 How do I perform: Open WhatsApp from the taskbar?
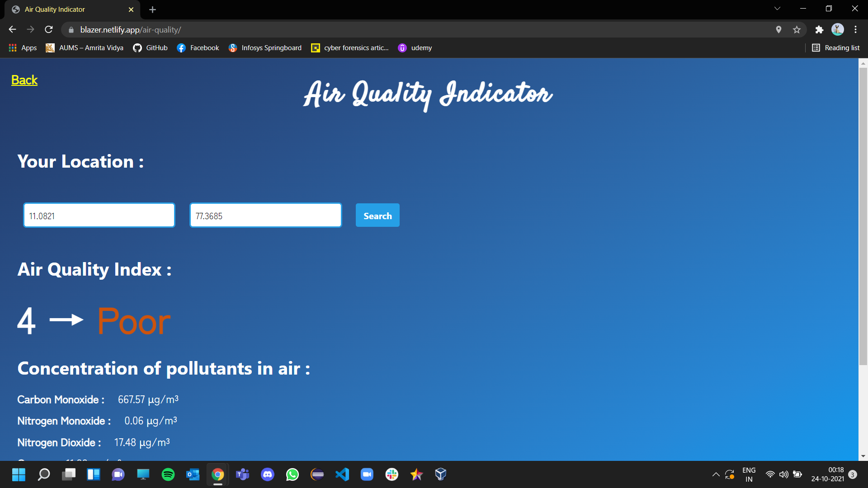pos(292,474)
